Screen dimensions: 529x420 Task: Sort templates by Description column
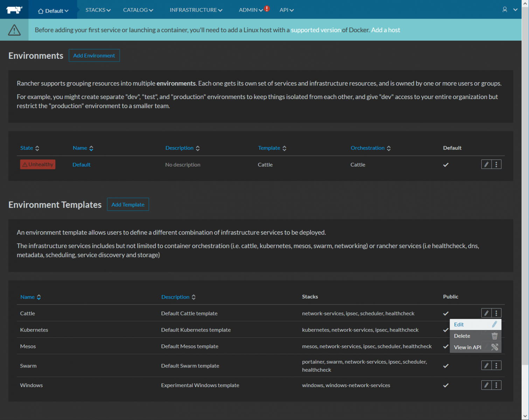tap(179, 297)
